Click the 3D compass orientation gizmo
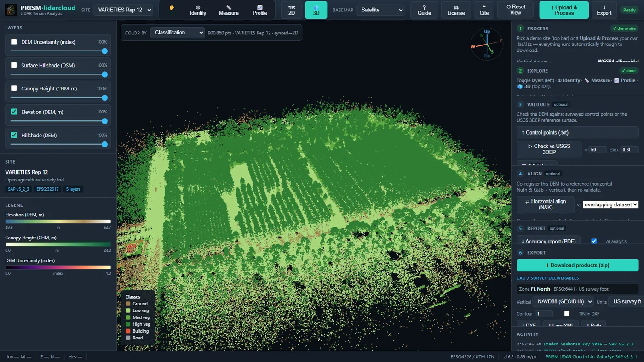The image size is (644, 362). tap(487, 44)
